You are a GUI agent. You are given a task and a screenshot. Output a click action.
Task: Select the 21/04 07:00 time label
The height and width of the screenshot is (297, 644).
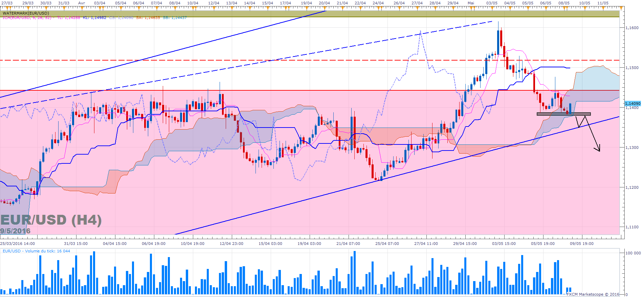pos(348,244)
